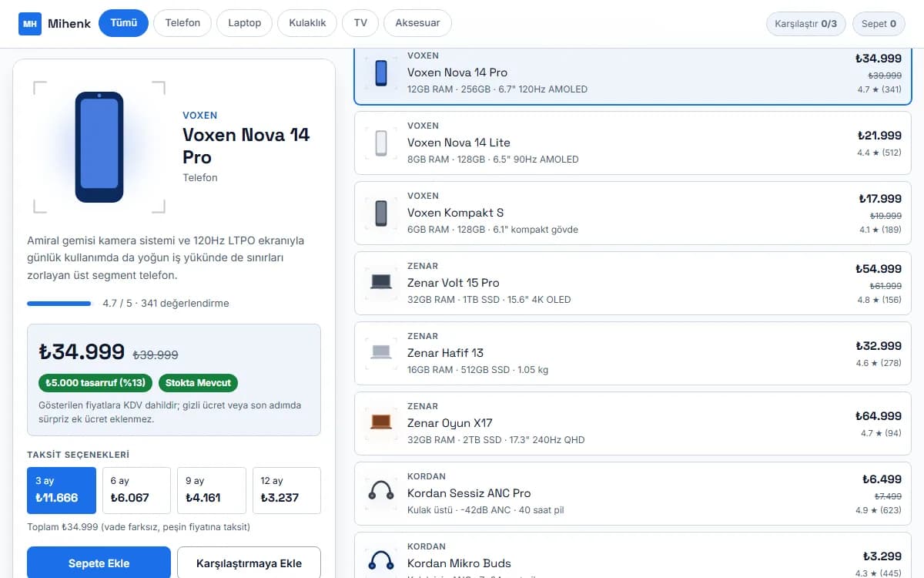Select the Zenar Volt 15 Pro laptop icon
924x578 pixels.
[381, 283]
